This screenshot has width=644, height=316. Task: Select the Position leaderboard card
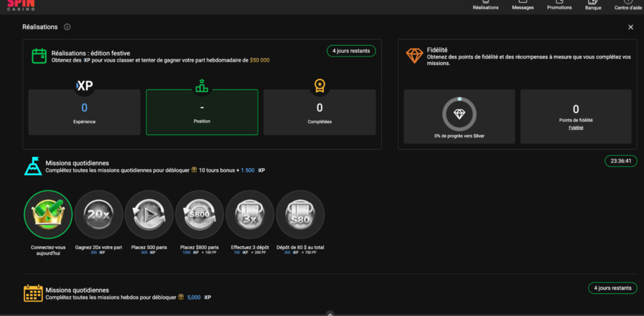(x=202, y=112)
